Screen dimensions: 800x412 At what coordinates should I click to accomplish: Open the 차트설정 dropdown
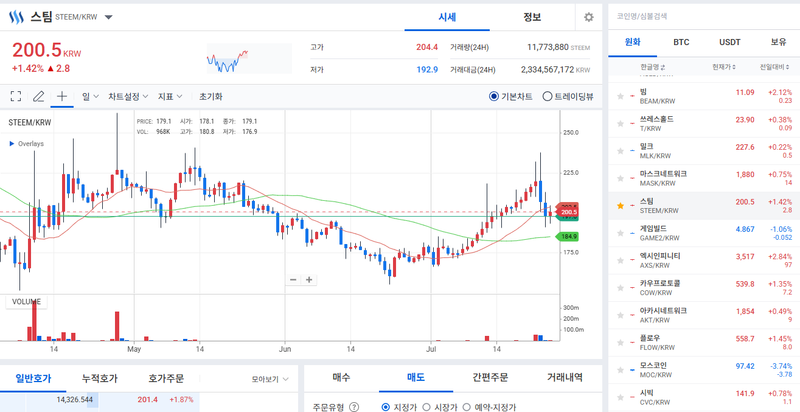click(x=128, y=96)
